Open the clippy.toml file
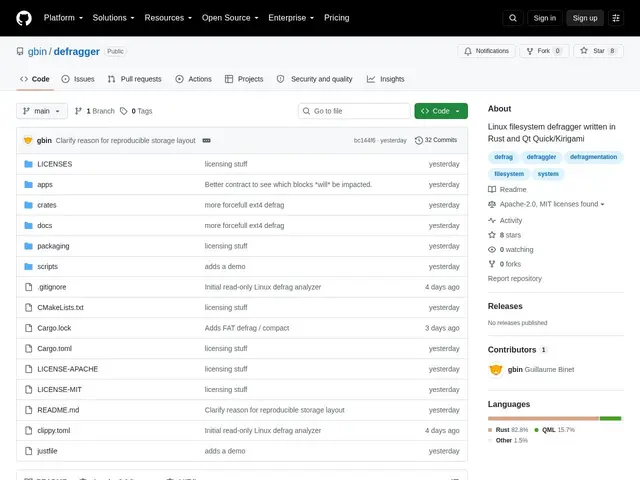Viewport: 640px width, 480px height. coord(54,430)
